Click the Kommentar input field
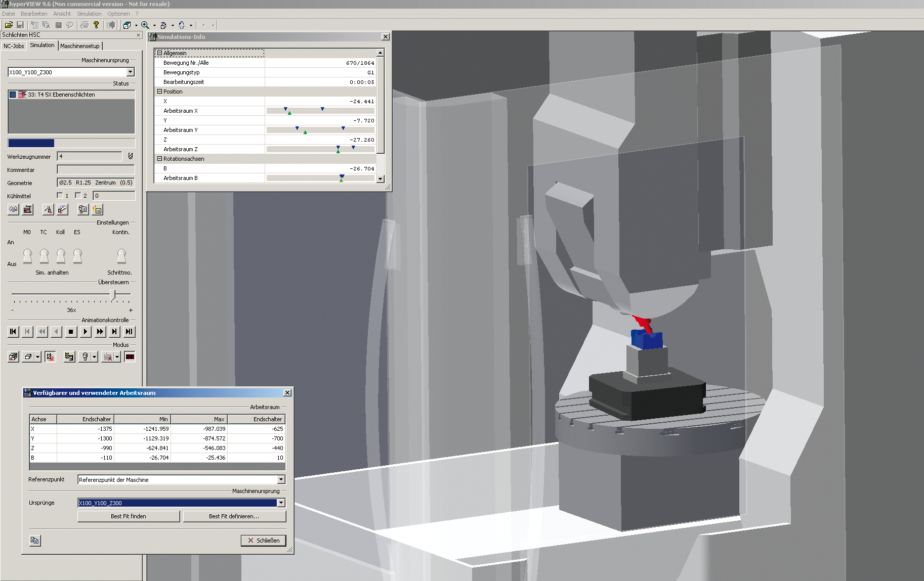The height and width of the screenshot is (581, 924). [x=96, y=169]
